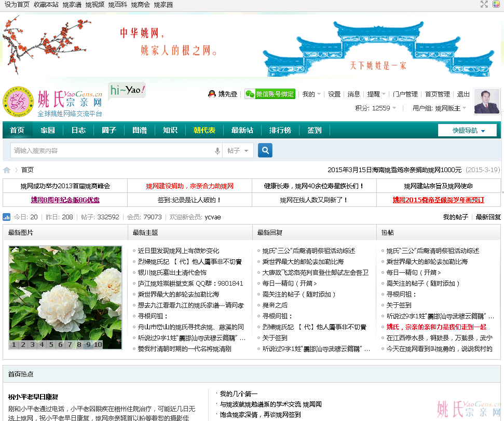Image resolution: width=504 pixels, height=421 pixels.
Task: Click 设为首页 link in top bar
Action: (17, 5)
